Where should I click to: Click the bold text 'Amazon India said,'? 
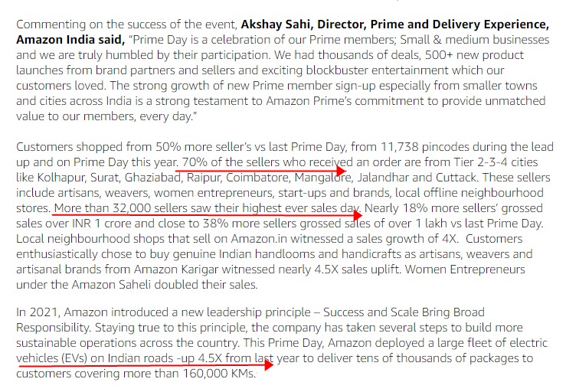pyautogui.click(x=70, y=39)
